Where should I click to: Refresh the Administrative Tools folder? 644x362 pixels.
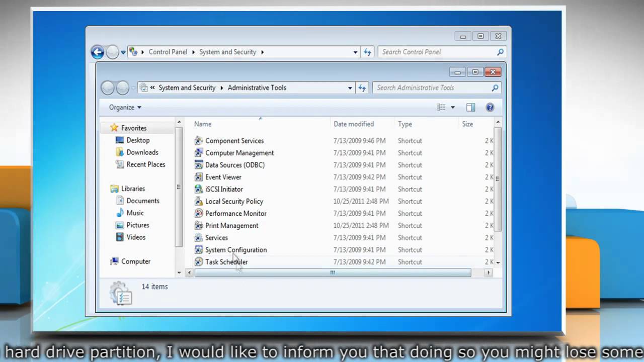tap(362, 87)
